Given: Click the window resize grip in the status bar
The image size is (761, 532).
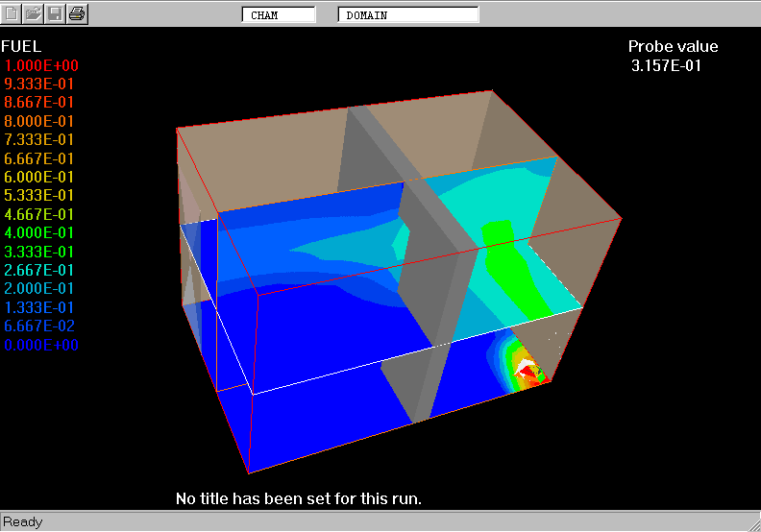Looking at the screenshot, I should click(x=752, y=523).
